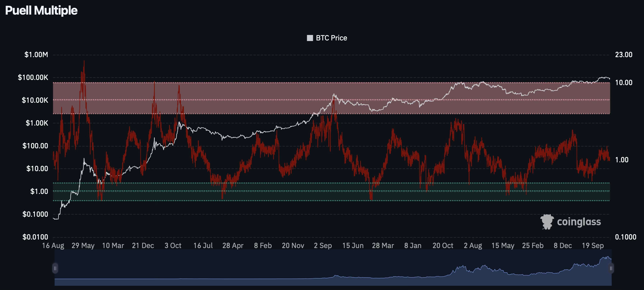Click the 20 Oct date label

point(443,246)
